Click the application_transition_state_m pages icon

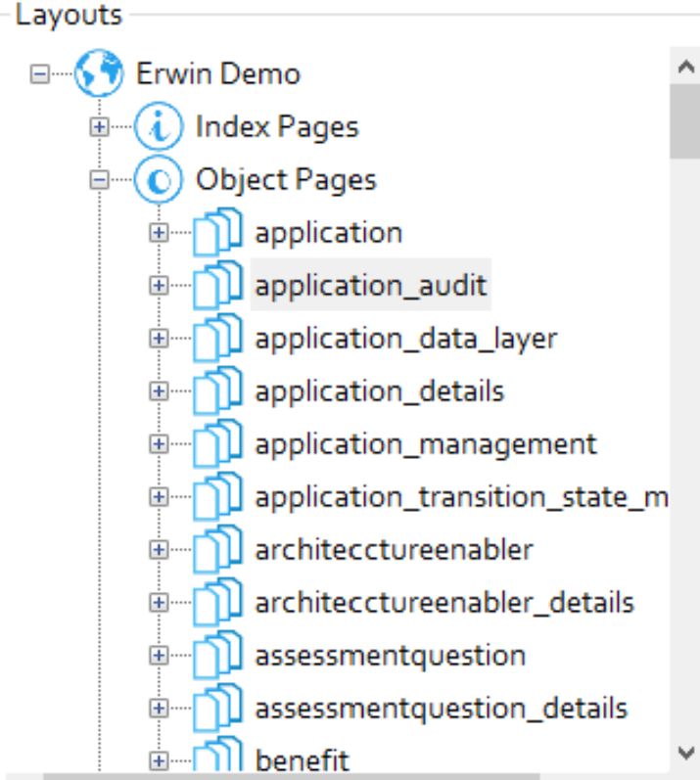(218, 496)
